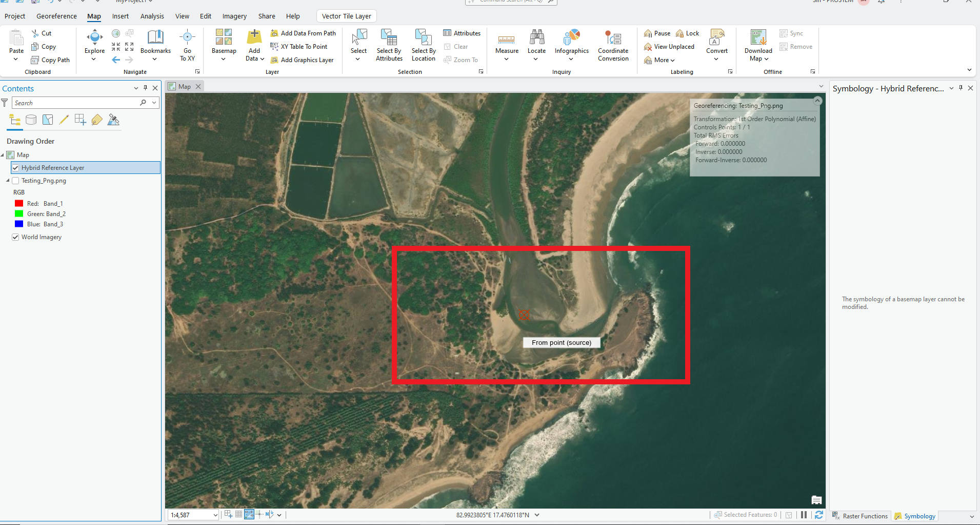Viewport: 980px width, 525px height.
Task: Collapse the georeferencing info overlay
Action: [x=817, y=101]
